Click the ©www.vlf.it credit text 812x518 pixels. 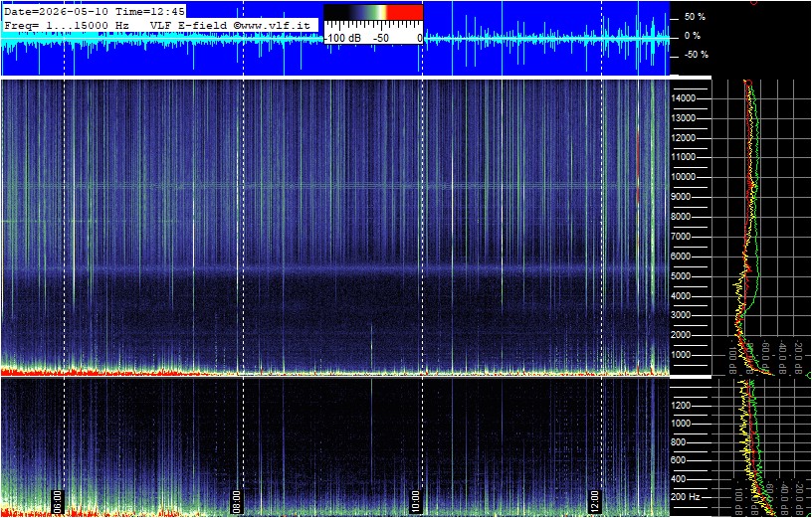(x=270, y=24)
